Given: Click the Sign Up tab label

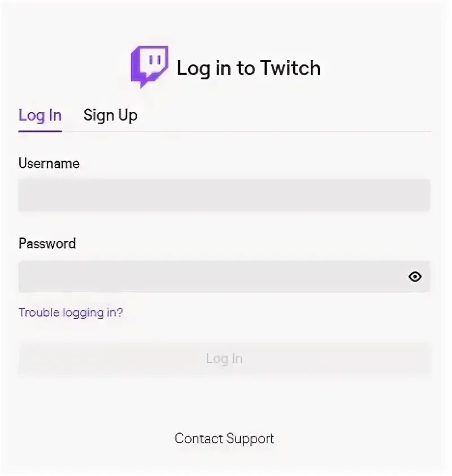Looking at the screenshot, I should [110, 116].
